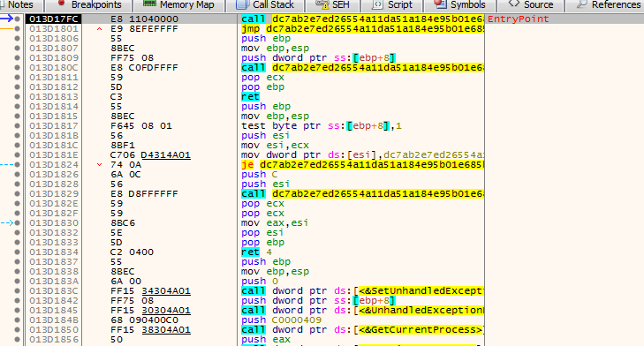
Task: Toggle breakpoint dot at address 013D1806
Action: (x=17, y=38)
